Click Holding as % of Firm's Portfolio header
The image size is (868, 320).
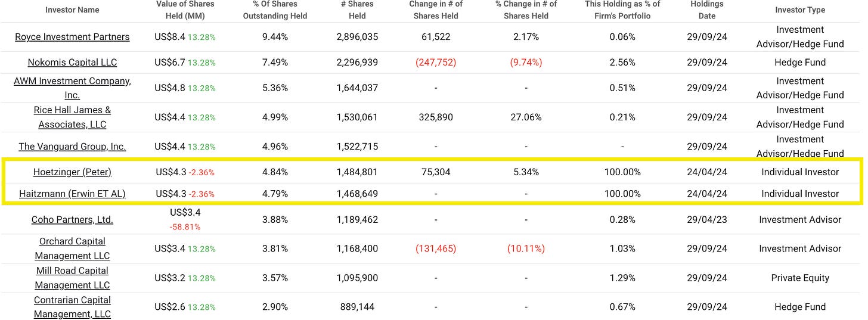[x=623, y=10]
